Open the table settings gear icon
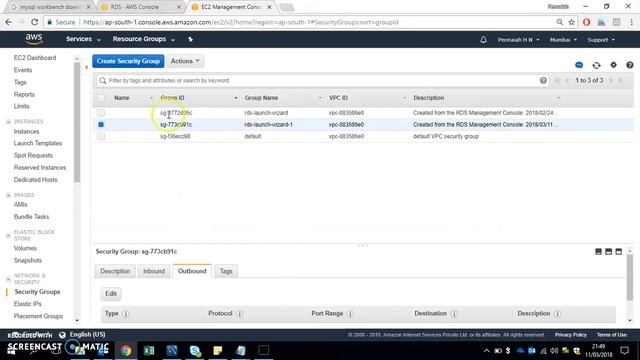This screenshot has height=360, width=640. coord(613,65)
